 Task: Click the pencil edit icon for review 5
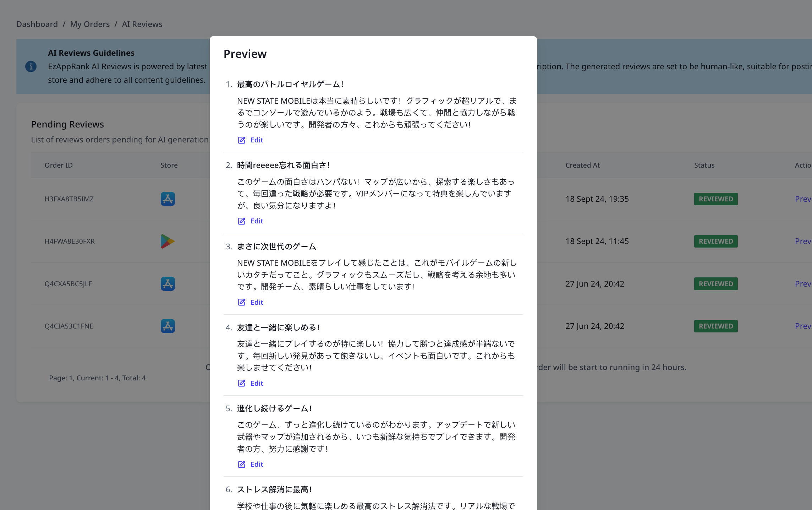point(242,464)
